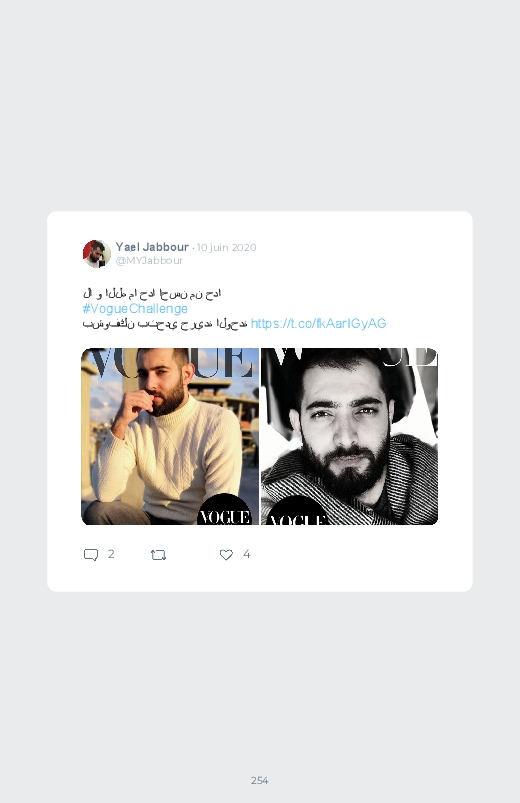Open the black-and-white portrait thumbnail

349,436
